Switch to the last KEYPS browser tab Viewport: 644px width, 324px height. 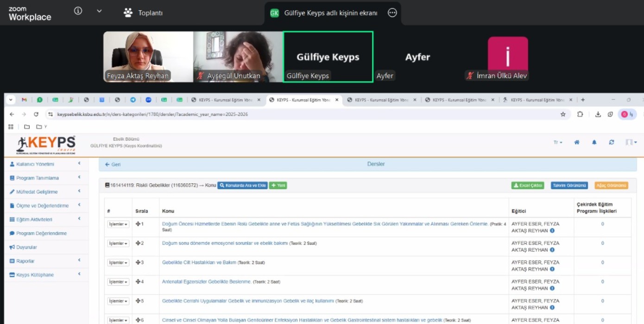pyautogui.click(x=537, y=100)
